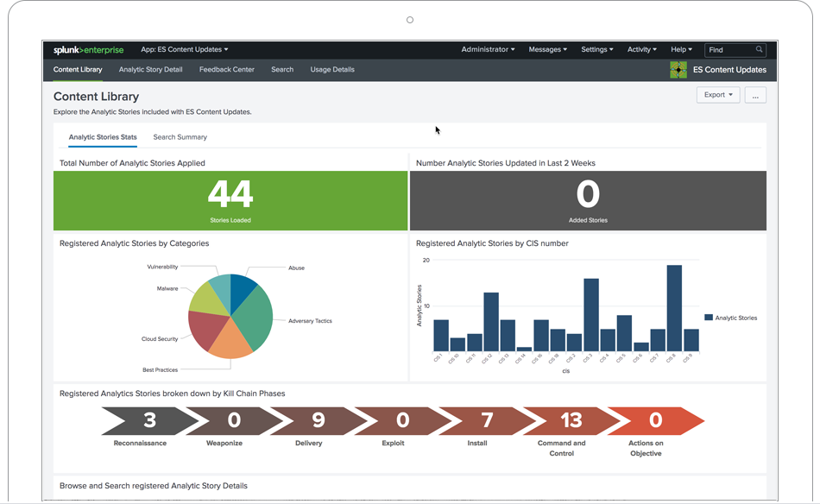Click the search magnifier icon in Find box
820x504 pixels.
click(x=759, y=49)
